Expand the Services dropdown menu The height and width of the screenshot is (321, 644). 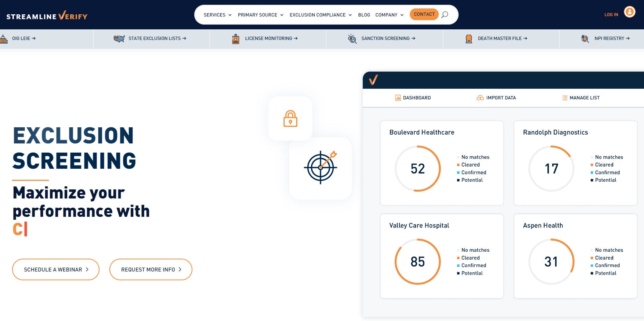click(218, 15)
